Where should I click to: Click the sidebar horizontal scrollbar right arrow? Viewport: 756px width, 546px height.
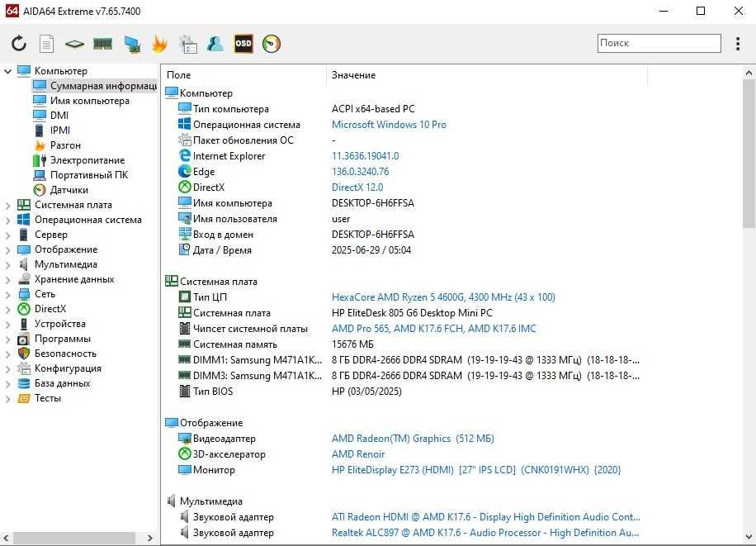click(x=150, y=537)
